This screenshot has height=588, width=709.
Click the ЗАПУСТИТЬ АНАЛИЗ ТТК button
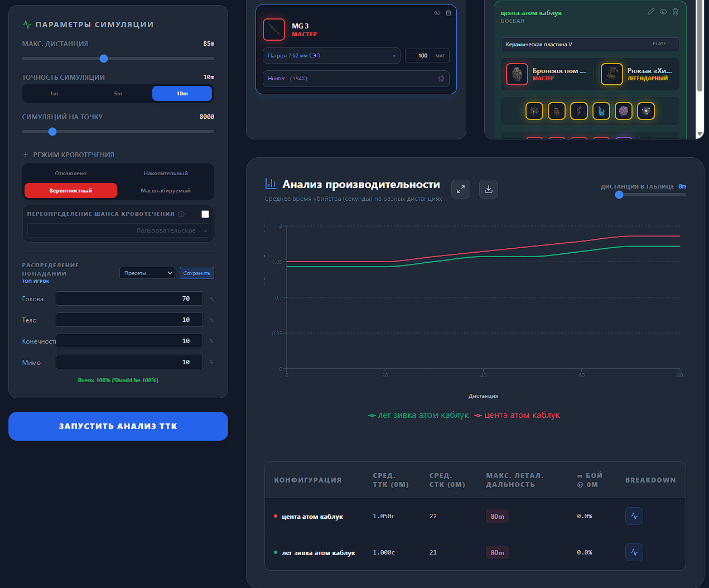tap(118, 426)
